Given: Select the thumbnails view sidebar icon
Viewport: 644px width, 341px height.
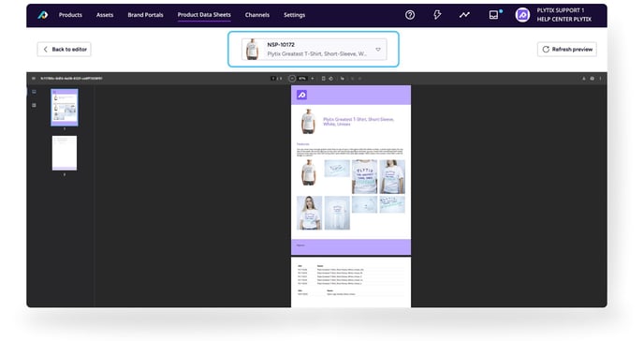Looking at the screenshot, I should (34, 92).
